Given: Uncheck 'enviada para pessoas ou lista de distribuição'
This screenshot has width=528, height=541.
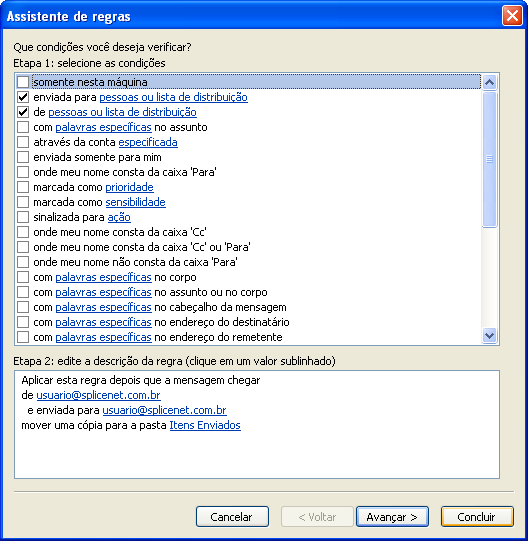Looking at the screenshot, I should (x=23, y=97).
